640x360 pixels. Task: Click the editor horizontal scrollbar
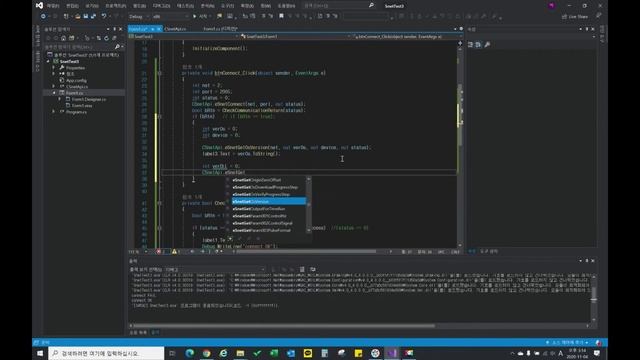[306, 251]
